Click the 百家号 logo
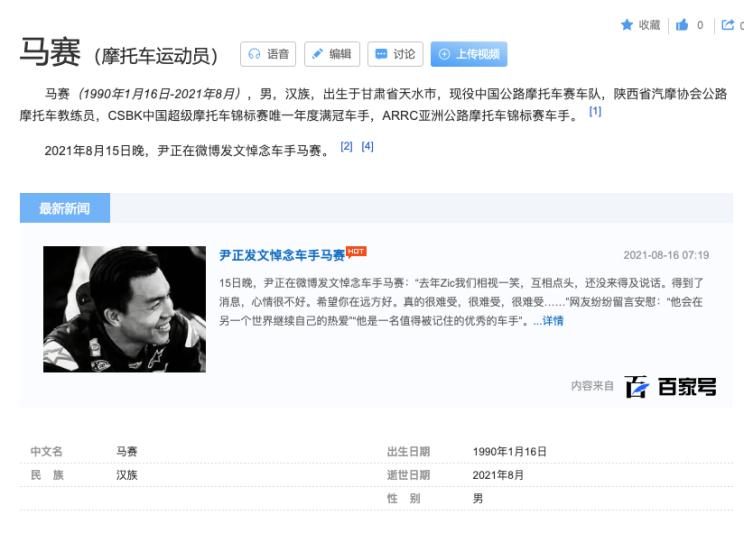 point(670,386)
